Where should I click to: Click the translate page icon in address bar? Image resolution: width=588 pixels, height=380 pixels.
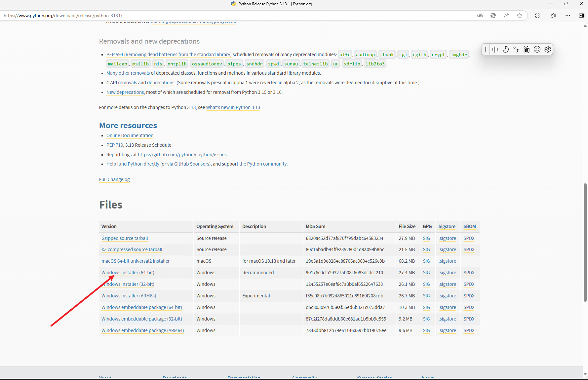480,16
